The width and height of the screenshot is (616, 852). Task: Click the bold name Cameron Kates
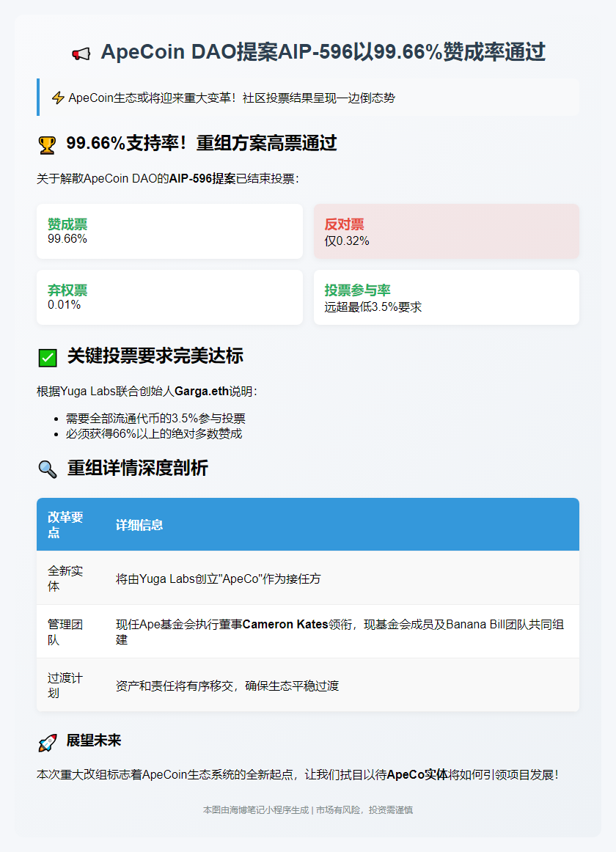pos(285,624)
